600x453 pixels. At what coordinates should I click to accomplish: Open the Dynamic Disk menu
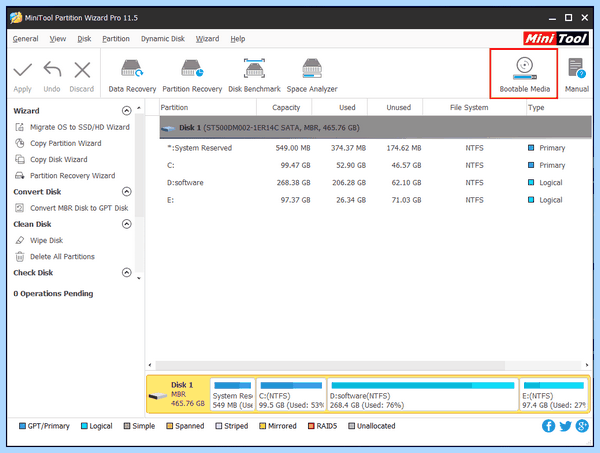tap(163, 39)
